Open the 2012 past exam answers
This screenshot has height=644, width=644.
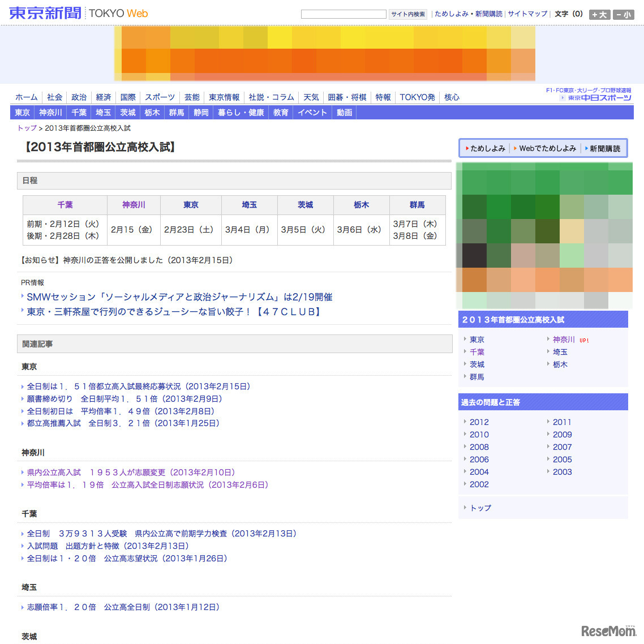pyautogui.click(x=479, y=422)
